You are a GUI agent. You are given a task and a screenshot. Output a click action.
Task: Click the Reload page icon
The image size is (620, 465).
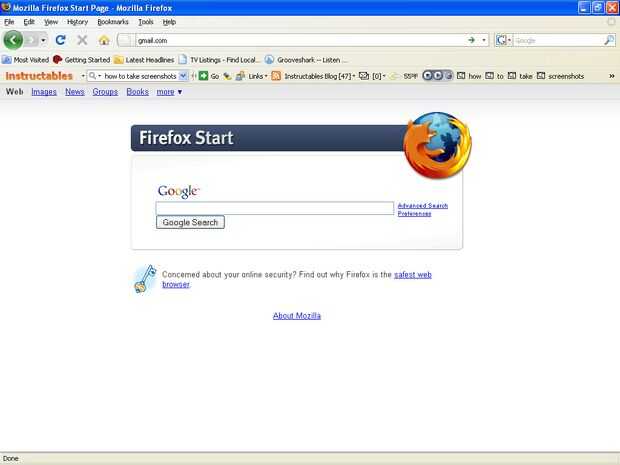tap(60, 40)
